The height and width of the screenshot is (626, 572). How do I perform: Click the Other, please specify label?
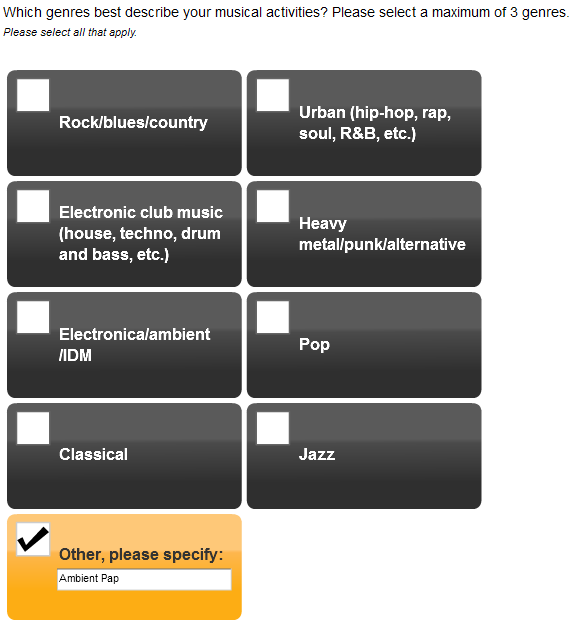[141, 555]
